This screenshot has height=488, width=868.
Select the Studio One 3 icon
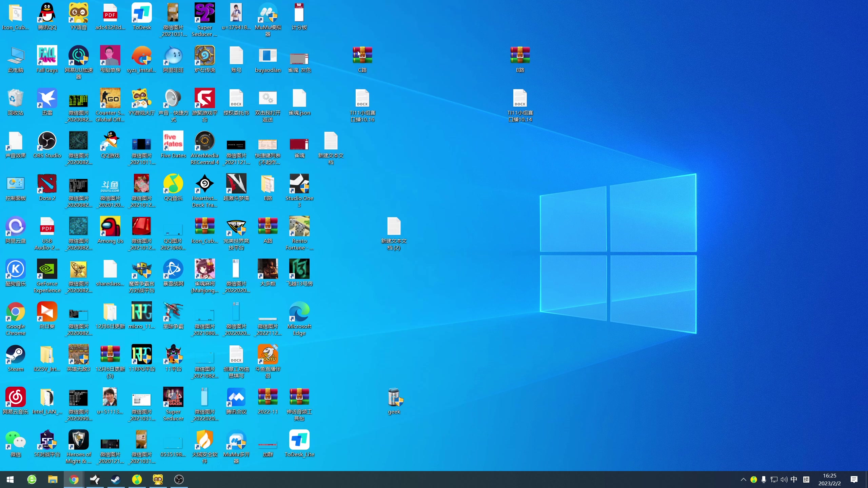[299, 190]
